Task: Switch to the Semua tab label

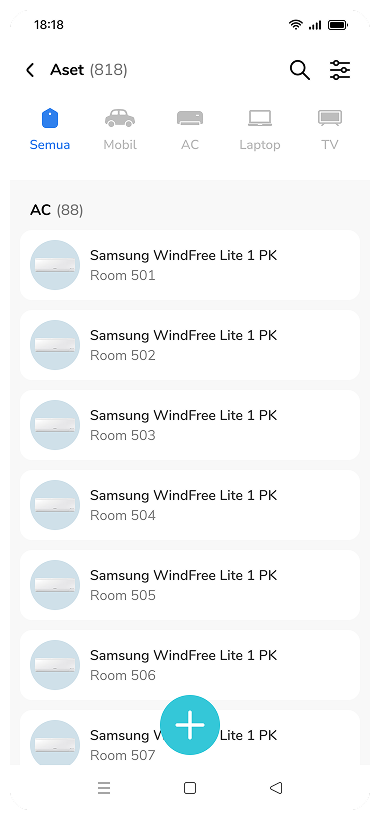Action: click(x=50, y=145)
